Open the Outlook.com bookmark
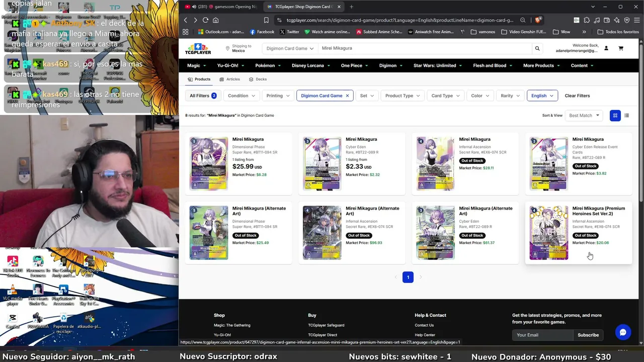 221,32
